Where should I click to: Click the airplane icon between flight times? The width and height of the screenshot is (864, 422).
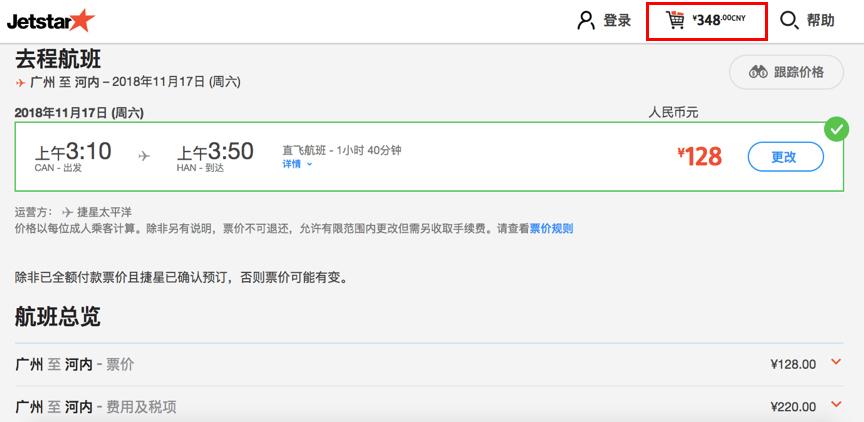click(144, 156)
